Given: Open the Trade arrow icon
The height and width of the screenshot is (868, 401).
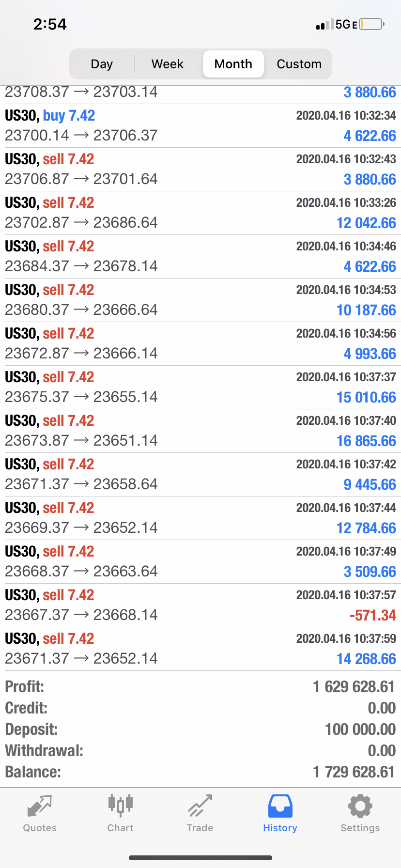Looking at the screenshot, I should (x=200, y=806).
